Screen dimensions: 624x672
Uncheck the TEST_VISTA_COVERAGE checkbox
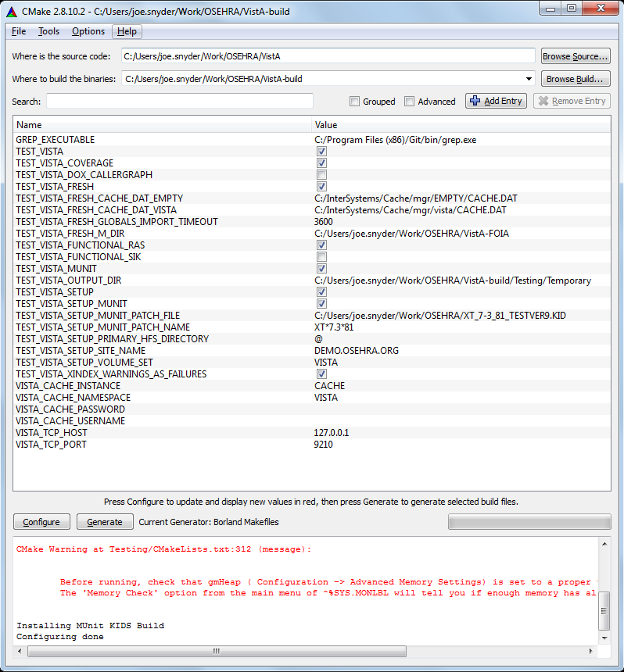click(321, 163)
